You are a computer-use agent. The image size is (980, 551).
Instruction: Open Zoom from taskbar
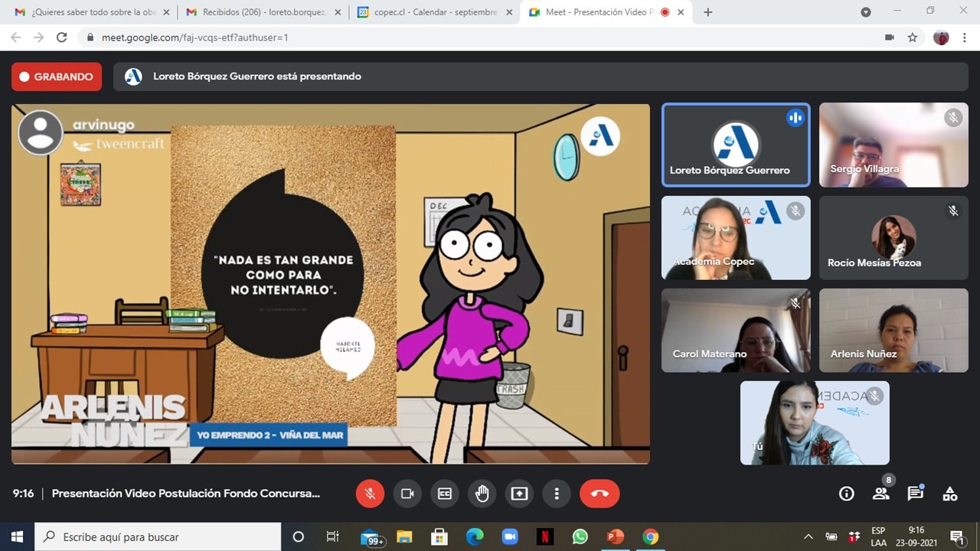point(509,536)
